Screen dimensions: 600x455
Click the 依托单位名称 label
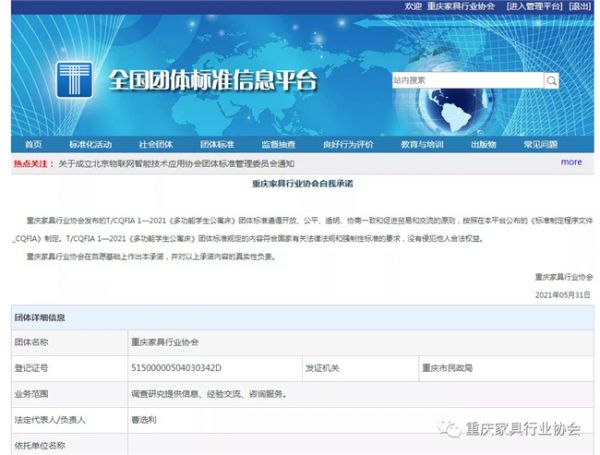[x=40, y=445]
